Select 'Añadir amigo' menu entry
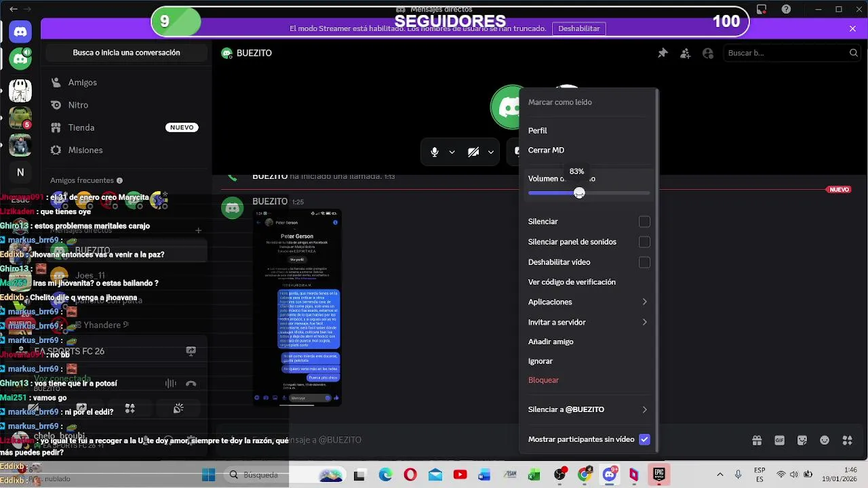 (551, 342)
